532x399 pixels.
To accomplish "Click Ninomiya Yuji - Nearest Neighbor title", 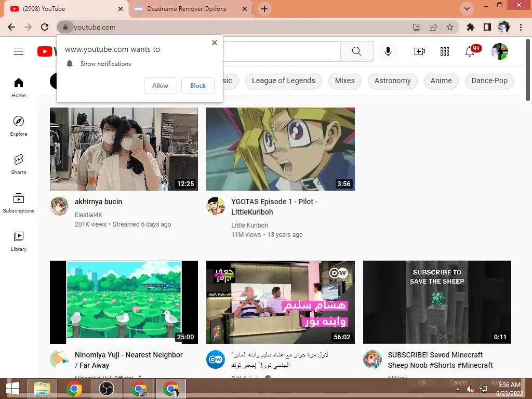I will pos(129,360).
